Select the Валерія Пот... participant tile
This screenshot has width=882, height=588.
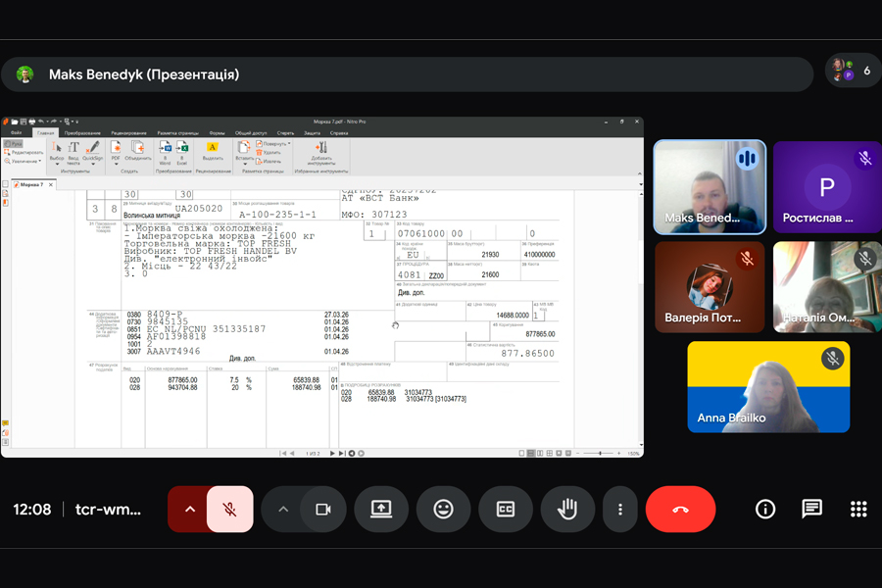(710, 287)
